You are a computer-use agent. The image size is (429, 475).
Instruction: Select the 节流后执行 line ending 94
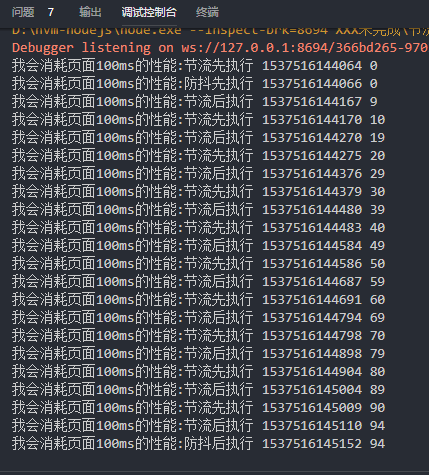[198, 426]
